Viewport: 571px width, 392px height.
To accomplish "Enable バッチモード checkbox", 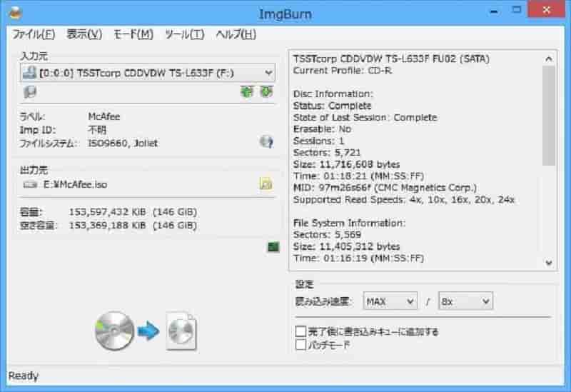I will pos(300,344).
